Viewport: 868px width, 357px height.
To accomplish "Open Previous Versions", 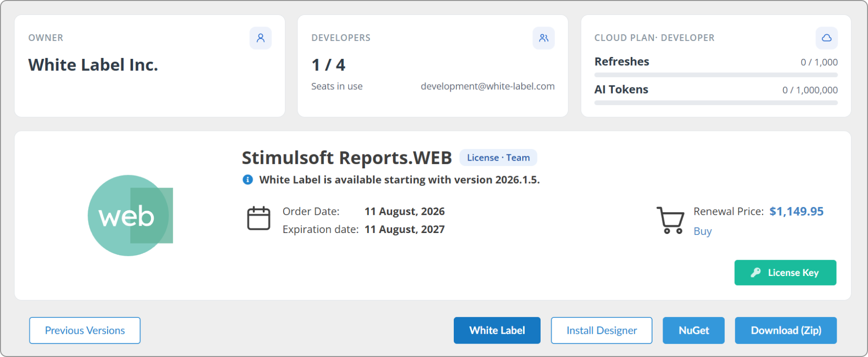I will (x=85, y=330).
